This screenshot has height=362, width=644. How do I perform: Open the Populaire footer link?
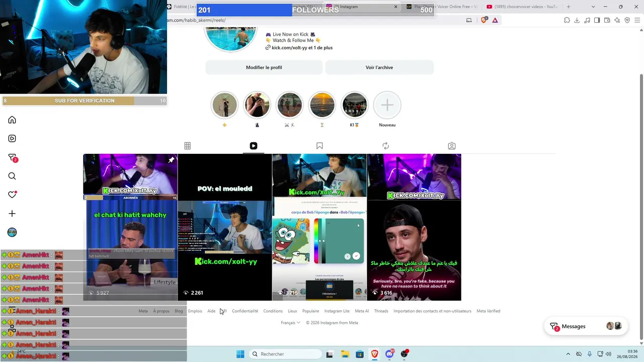(x=310, y=311)
